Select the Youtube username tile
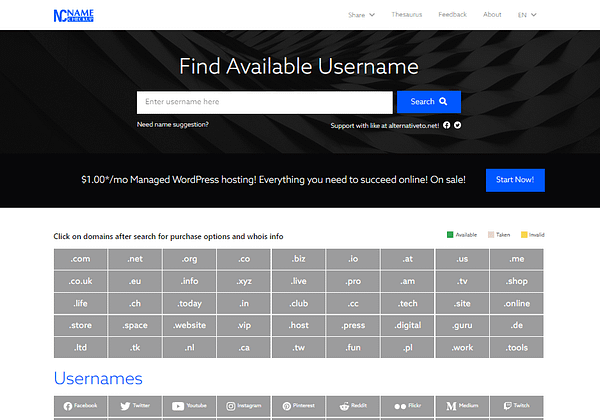This screenshot has width=600, height=420. (191, 407)
